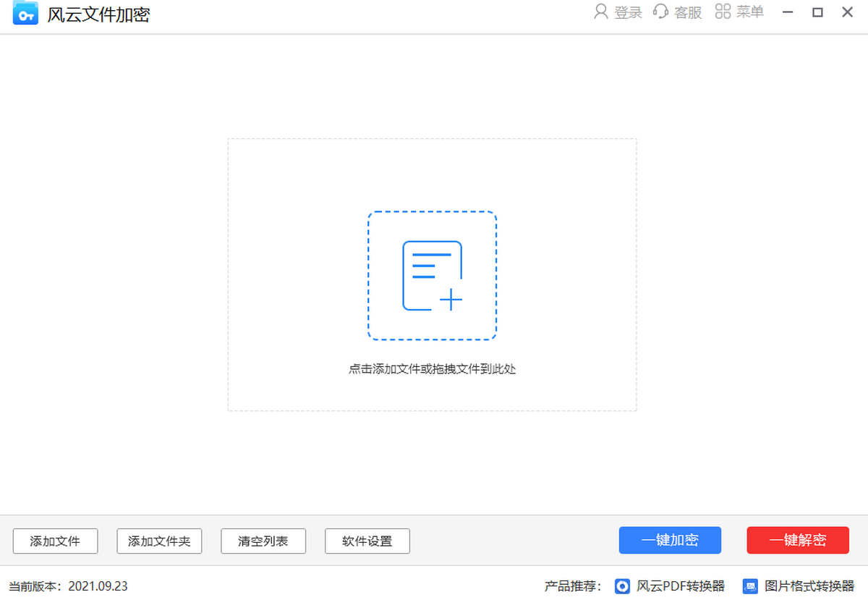Click the 登录 sign-in text

[628, 12]
